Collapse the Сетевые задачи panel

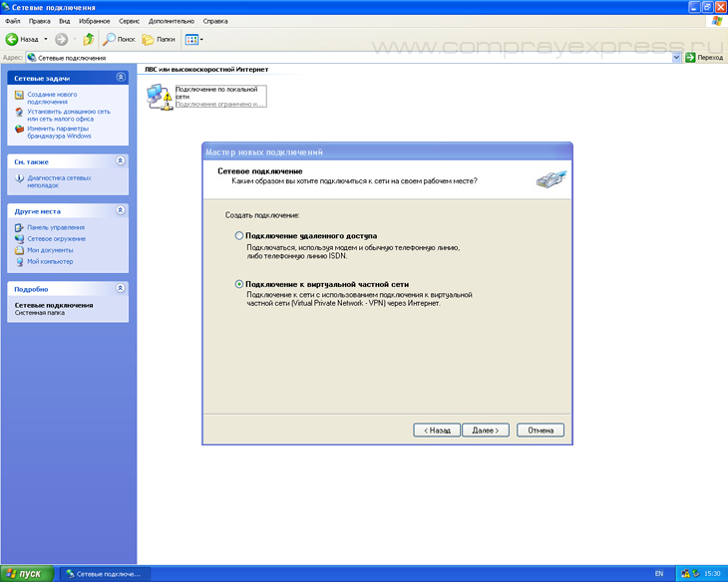point(121,77)
